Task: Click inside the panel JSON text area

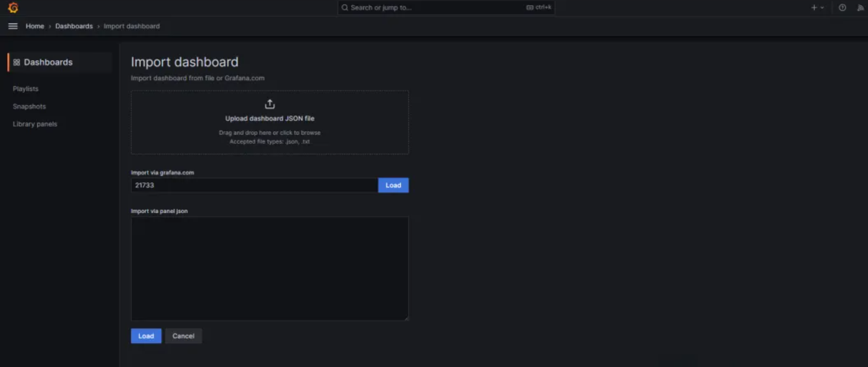Action: coord(269,268)
